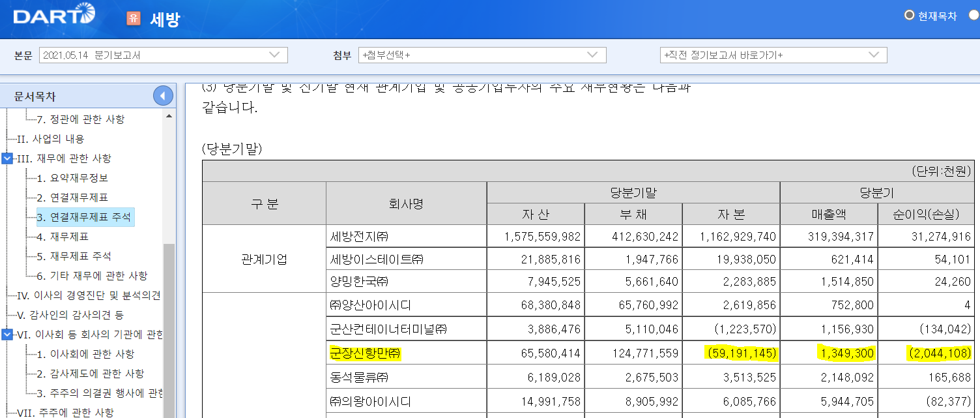The width and height of the screenshot is (980, 418).
Task: Click the 군산컨테이너터미널㈜ company cell
Action: tap(406, 329)
